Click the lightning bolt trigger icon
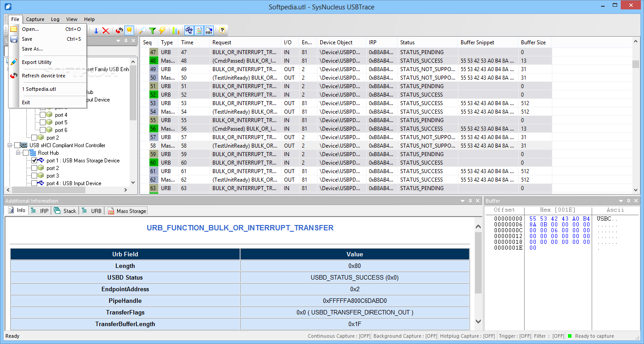 tap(162, 30)
